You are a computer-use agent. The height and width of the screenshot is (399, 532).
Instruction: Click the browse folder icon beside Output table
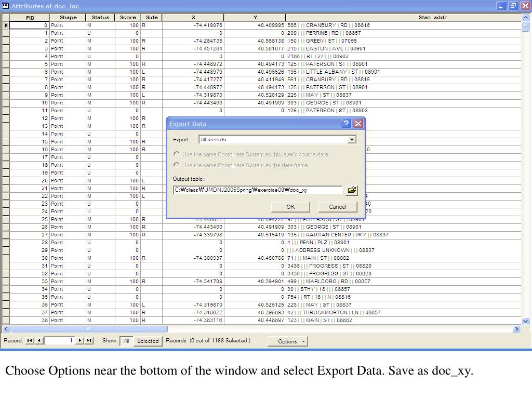(x=352, y=190)
